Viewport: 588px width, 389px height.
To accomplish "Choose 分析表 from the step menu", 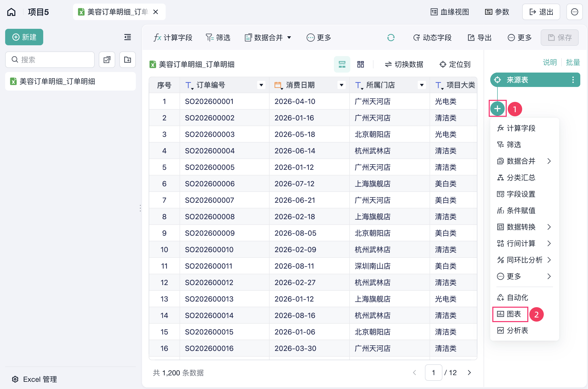I will pyautogui.click(x=525, y=330).
